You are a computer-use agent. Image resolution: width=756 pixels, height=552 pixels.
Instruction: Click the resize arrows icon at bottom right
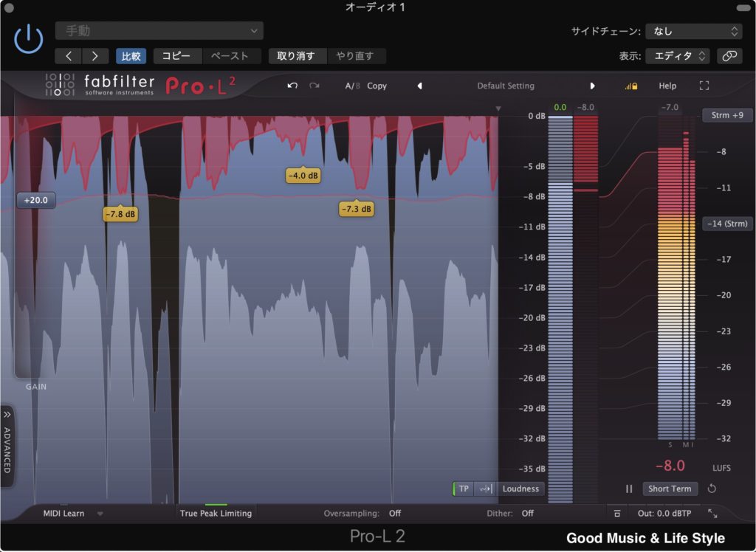coord(712,514)
